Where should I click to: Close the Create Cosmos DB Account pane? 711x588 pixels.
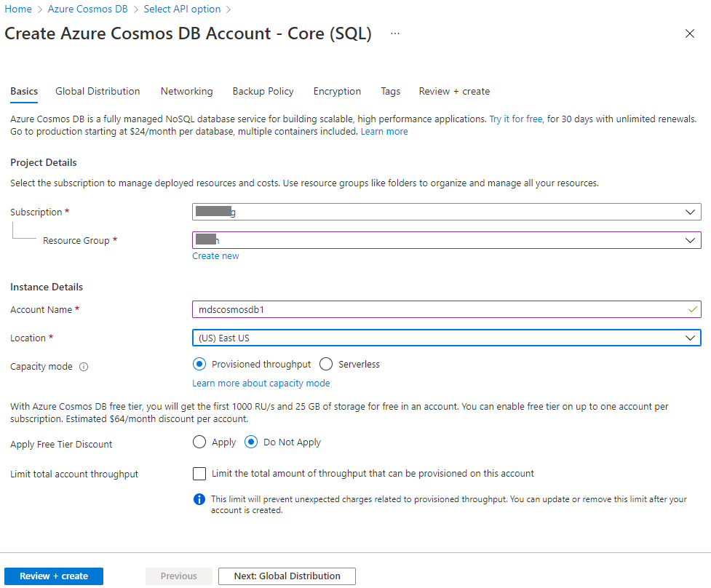[690, 33]
